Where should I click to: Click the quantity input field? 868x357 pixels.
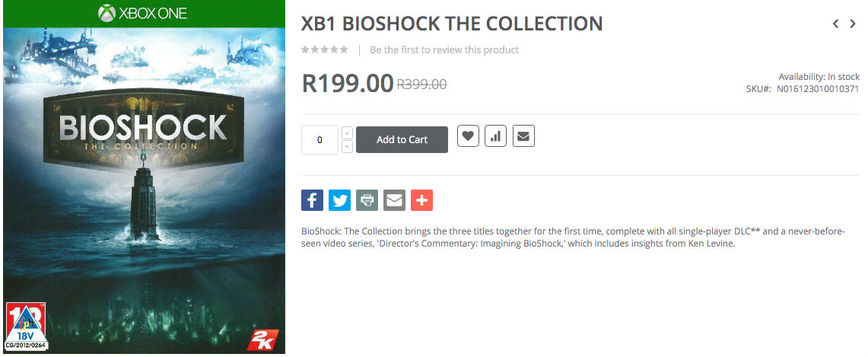(x=320, y=140)
